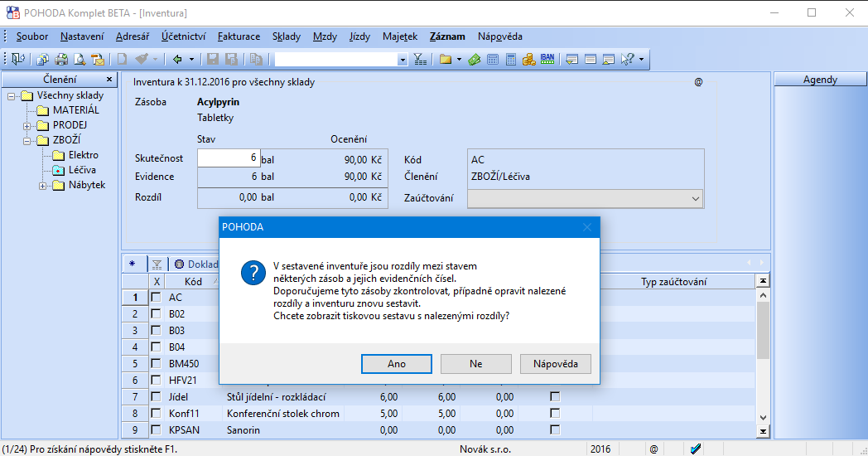Screen dimensions: 868x456
Task: Click the filter funnel tab above table
Action: click(x=157, y=264)
